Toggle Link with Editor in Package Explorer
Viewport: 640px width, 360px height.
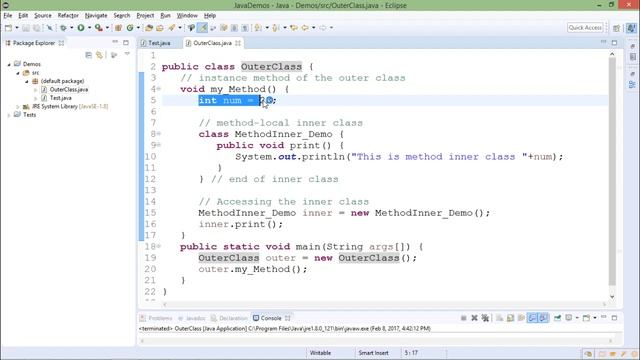click(99, 55)
